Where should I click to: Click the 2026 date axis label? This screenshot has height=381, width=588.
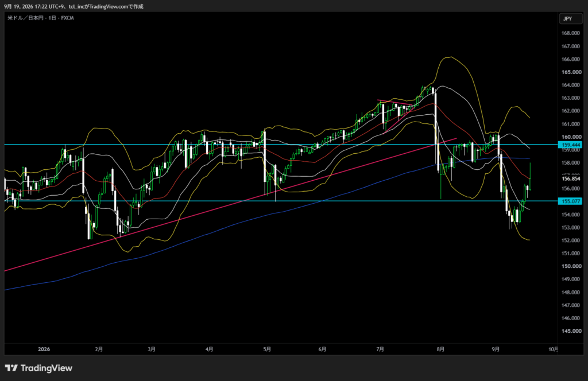[x=44, y=349]
